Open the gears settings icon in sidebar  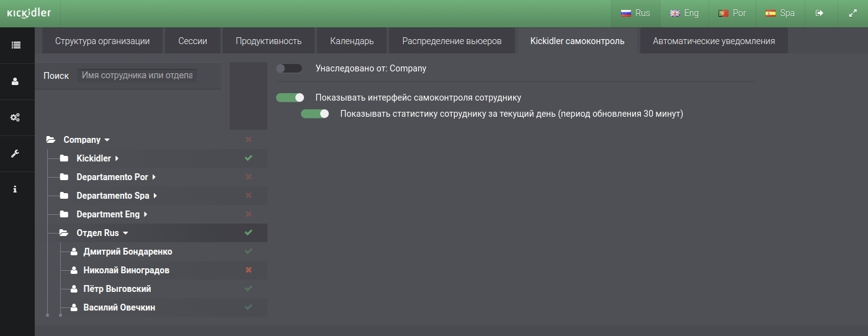(16, 117)
